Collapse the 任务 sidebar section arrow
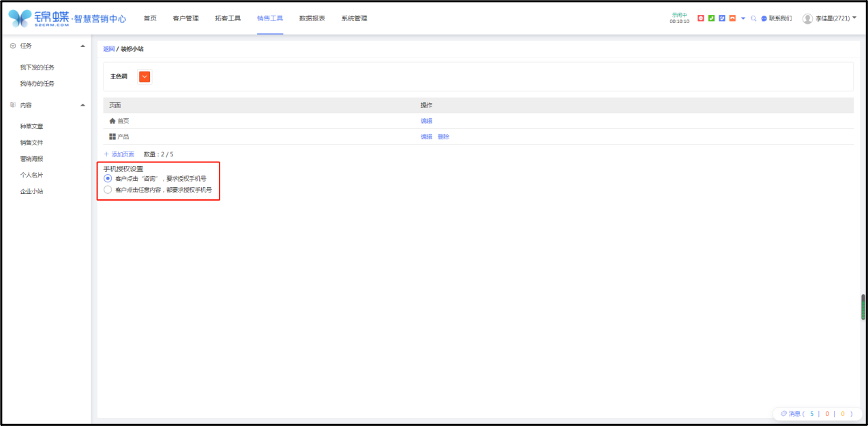Viewport: 868px width, 427px height. click(82, 46)
